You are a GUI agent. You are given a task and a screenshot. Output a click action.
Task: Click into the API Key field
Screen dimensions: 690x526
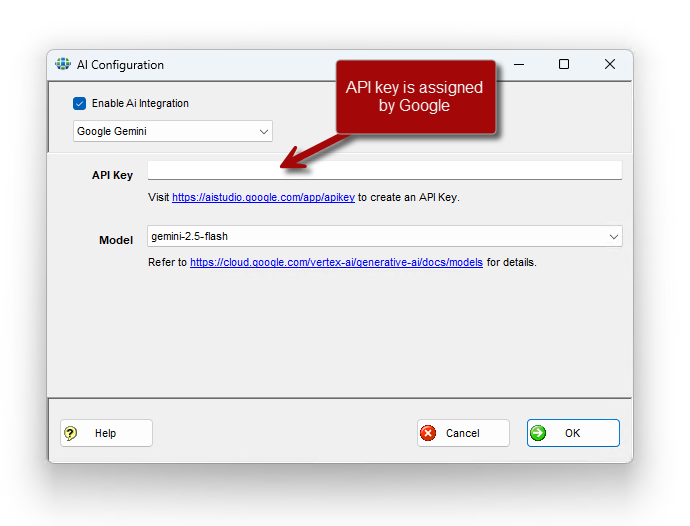[x=385, y=170]
